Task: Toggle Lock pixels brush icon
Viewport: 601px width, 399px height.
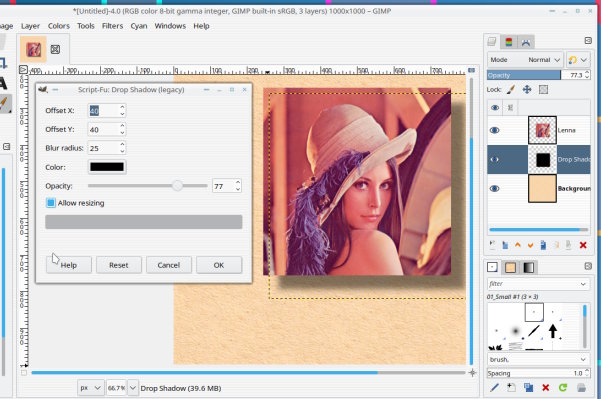Action: coord(510,90)
